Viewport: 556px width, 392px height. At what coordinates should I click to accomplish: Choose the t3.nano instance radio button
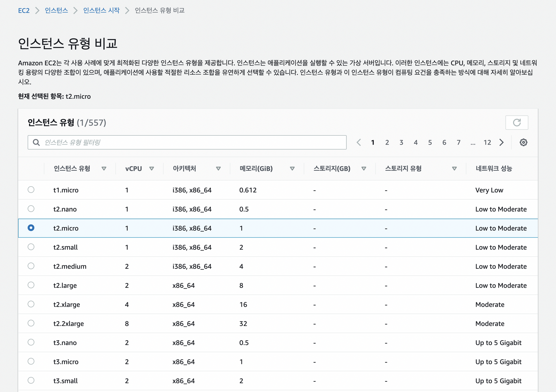31,342
